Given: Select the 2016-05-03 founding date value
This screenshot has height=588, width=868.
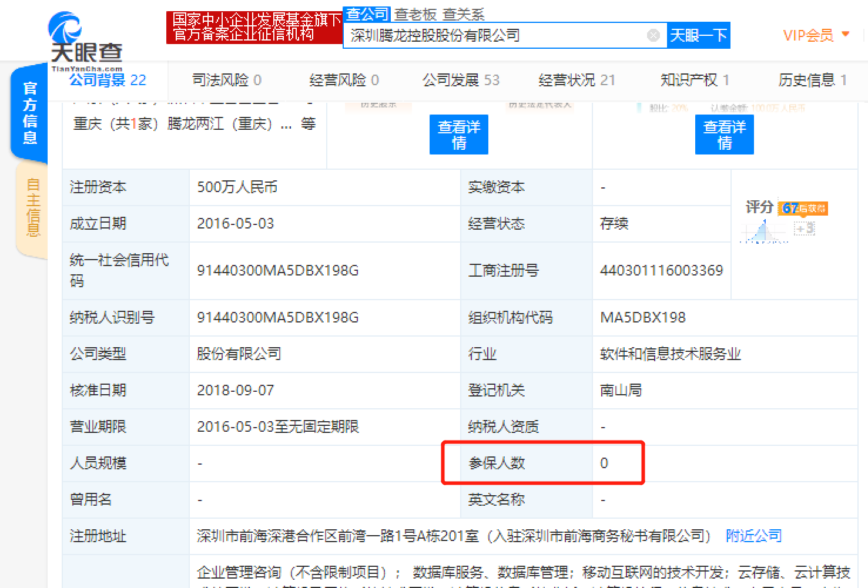Looking at the screenshot, I should [236, 223].
